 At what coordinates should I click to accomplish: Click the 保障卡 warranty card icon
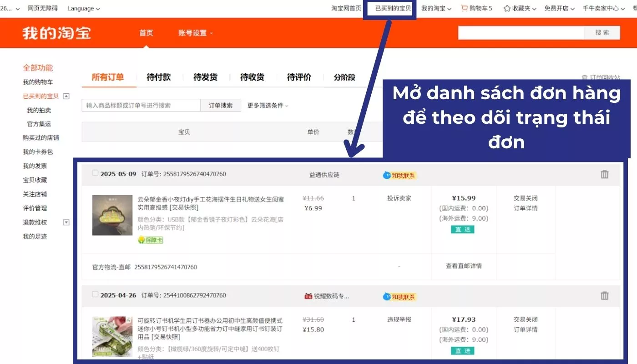(x=150, y=240)
